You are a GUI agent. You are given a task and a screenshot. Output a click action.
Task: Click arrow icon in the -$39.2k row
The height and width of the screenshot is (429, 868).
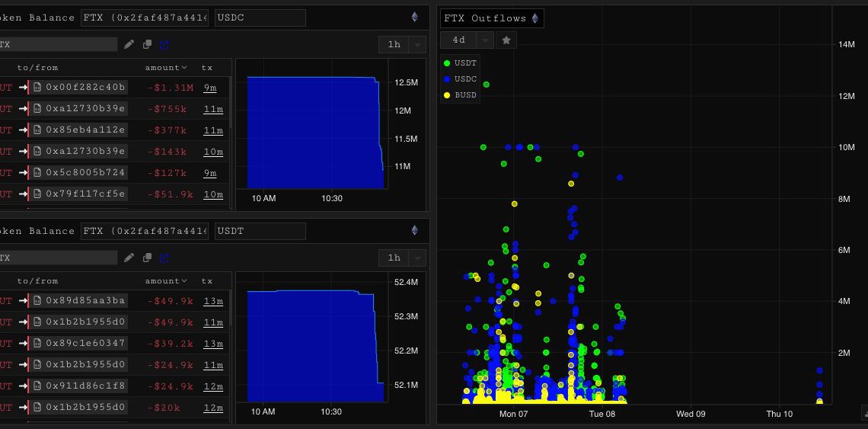click(23, 343)
